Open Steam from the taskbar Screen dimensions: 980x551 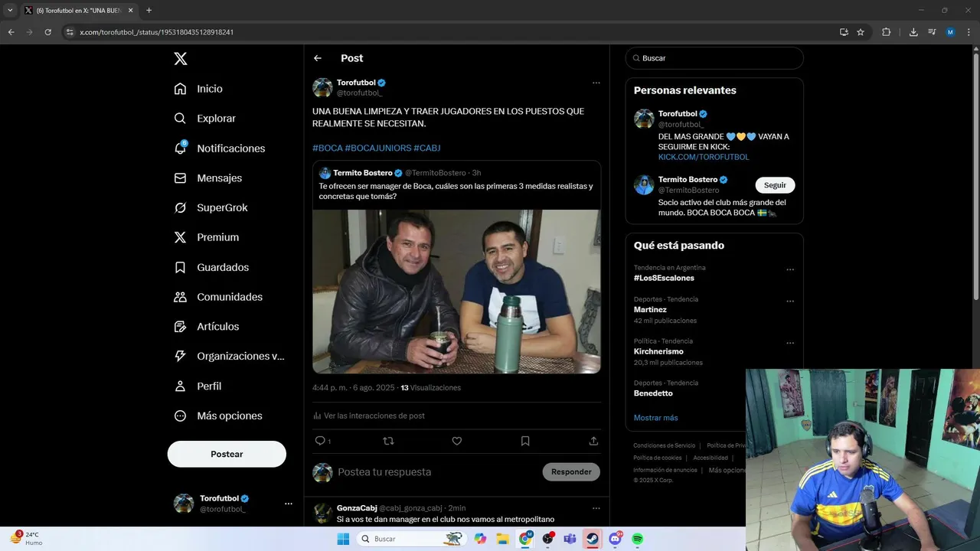click(x=593, y=539)
